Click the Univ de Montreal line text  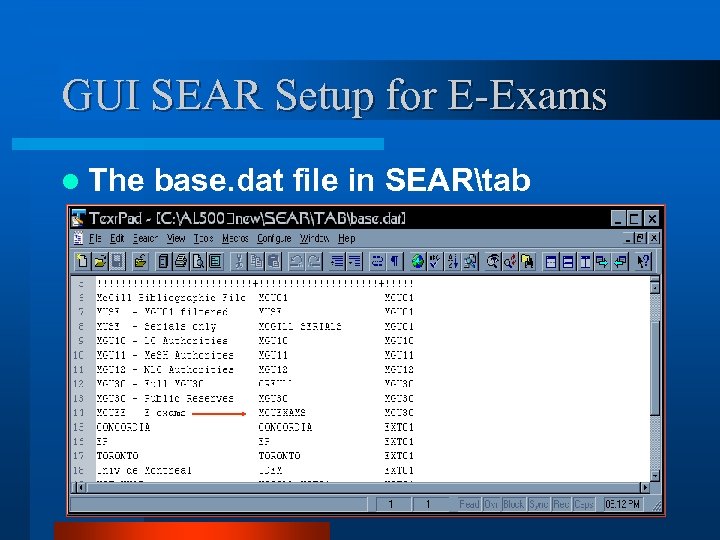coord(144,470)
